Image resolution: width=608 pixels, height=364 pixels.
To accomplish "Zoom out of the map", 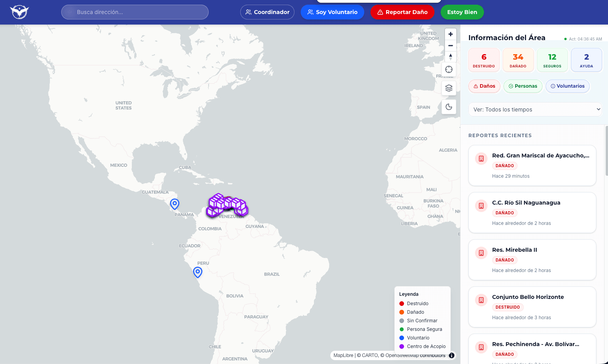I will (x=450, y=46).
